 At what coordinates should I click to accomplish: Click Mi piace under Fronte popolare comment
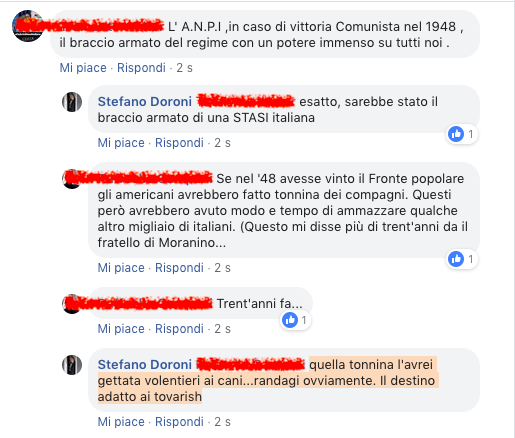[x=121, y=268]
